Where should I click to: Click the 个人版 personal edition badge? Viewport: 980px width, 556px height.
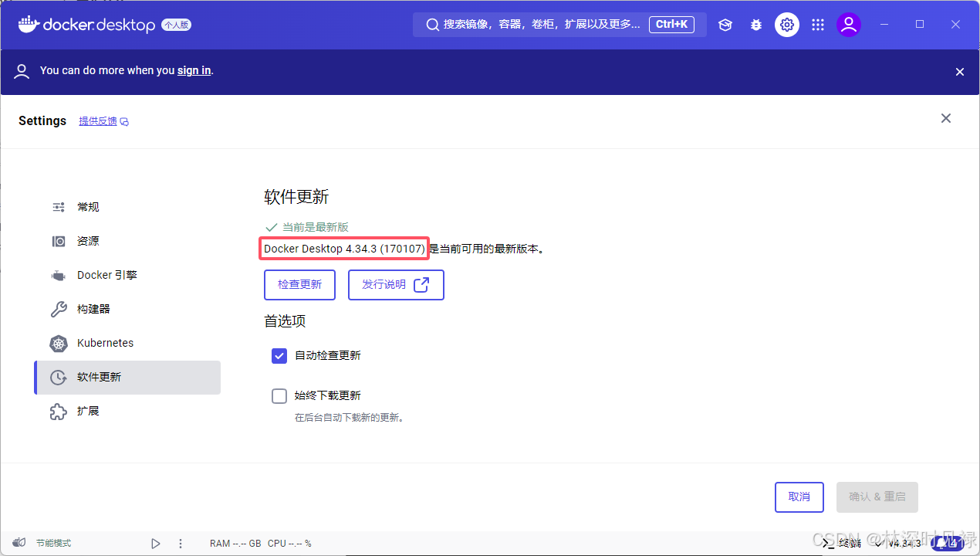[177, 25]
